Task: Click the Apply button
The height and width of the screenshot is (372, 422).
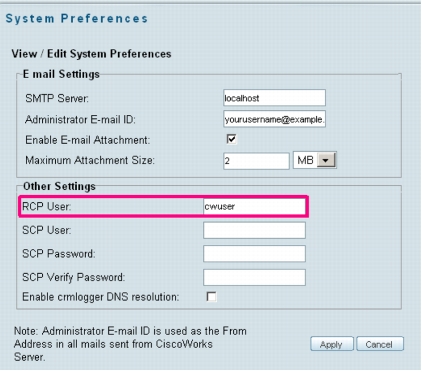Action: point(332,344)
